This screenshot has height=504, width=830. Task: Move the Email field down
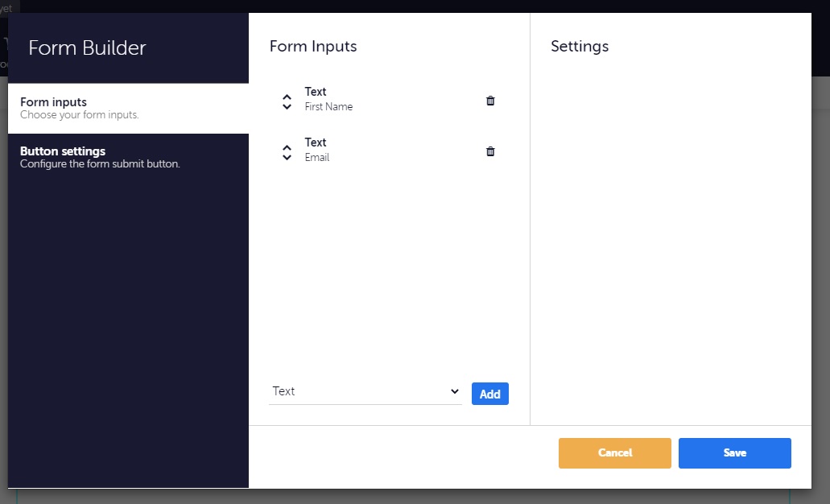pyautogui.click(x=287, y=156)
